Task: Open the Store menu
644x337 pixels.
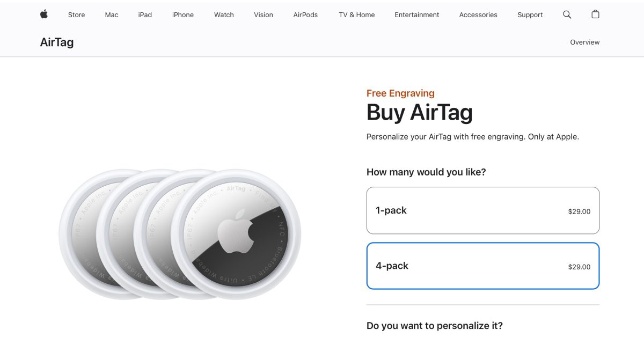Action: pos(76,14)
